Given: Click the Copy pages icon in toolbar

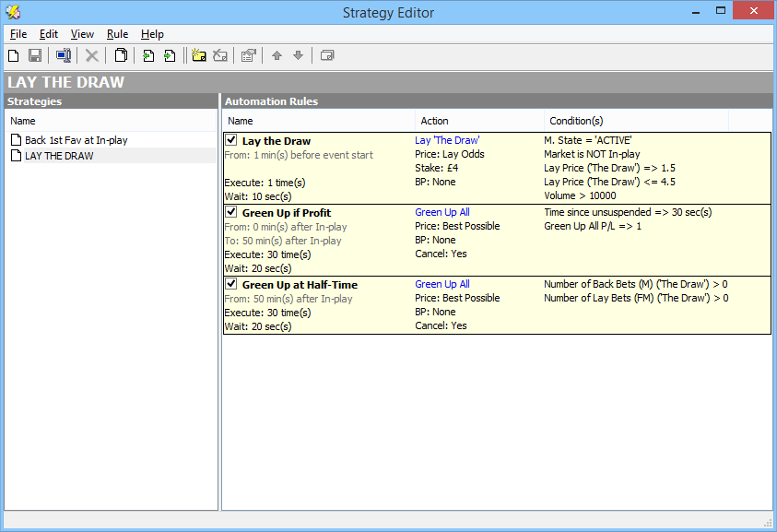Looking at the screenshot, I should click(121, 56).
